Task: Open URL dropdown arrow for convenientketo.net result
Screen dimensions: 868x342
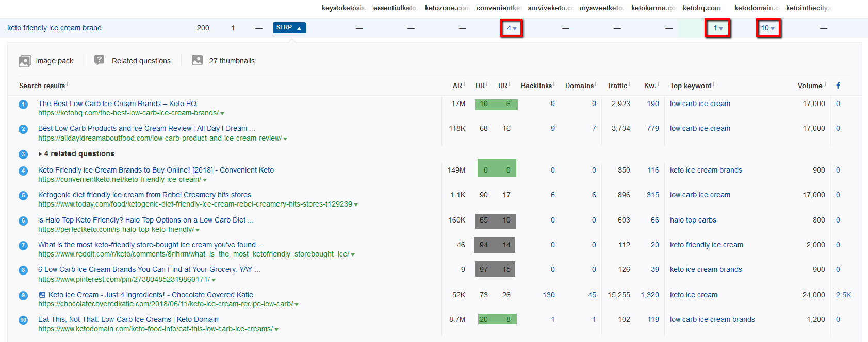Action: coord(205,180)
